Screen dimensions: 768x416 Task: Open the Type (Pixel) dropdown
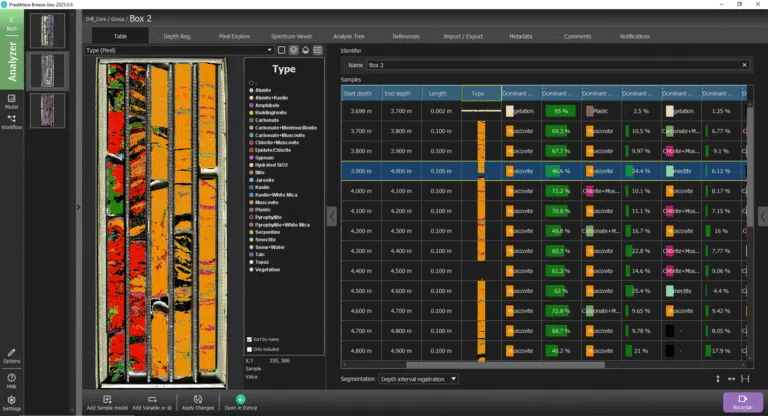pos(179,50)
